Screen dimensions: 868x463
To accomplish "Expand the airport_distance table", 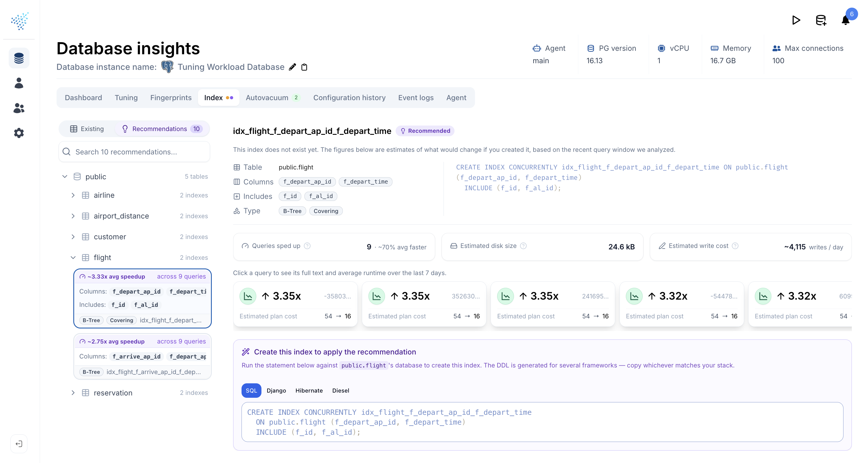I will coord(73,216).
